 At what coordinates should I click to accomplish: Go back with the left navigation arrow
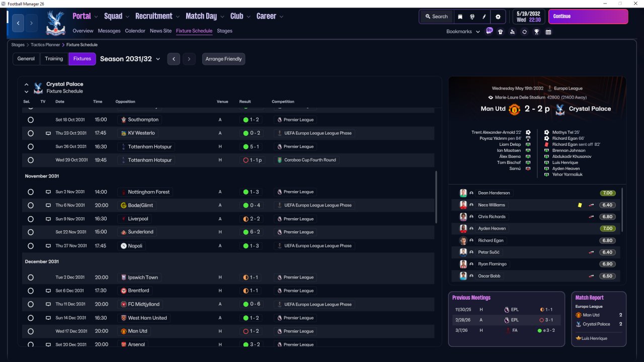click(x=18, y=23)
